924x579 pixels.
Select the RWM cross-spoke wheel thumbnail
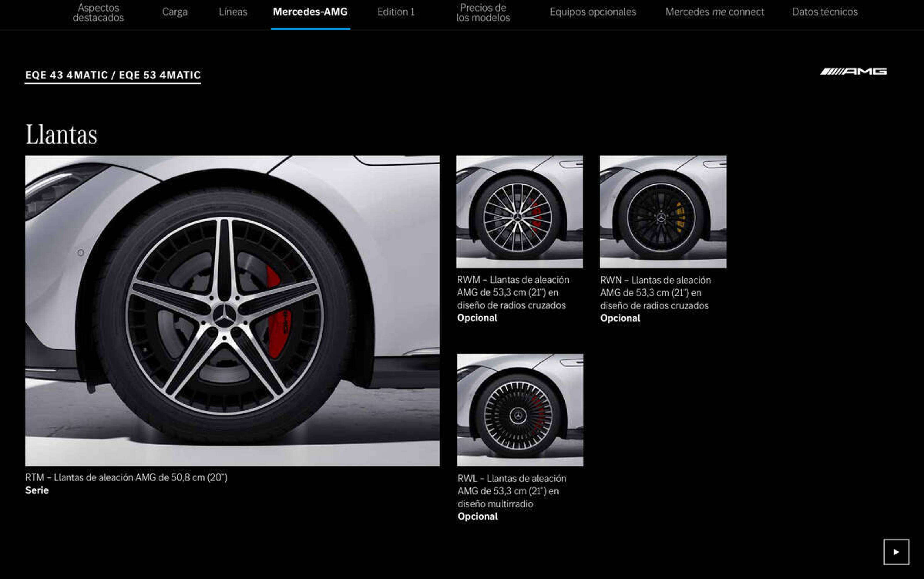click(x=519, y=212)
